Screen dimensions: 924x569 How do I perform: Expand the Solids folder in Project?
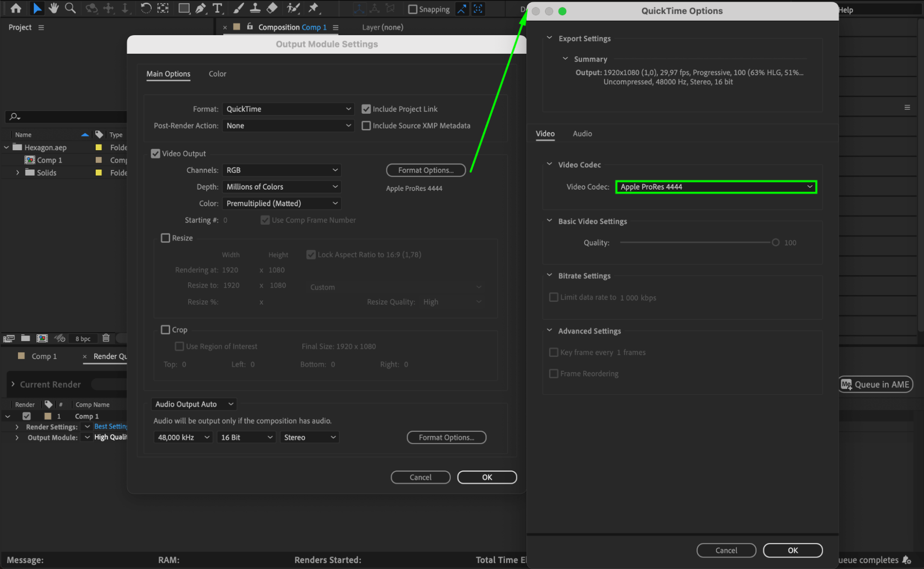(x=18, y=172)
